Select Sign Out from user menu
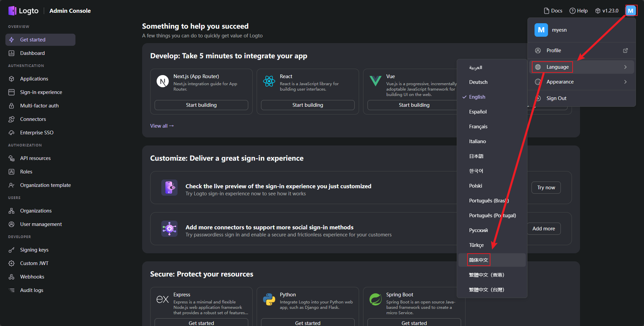644x326 pixels. [581, 98]
